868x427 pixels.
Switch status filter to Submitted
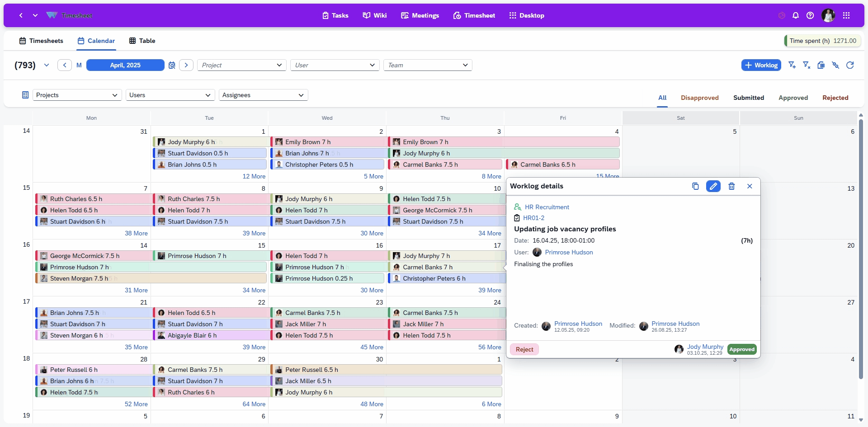click(748, 98)
